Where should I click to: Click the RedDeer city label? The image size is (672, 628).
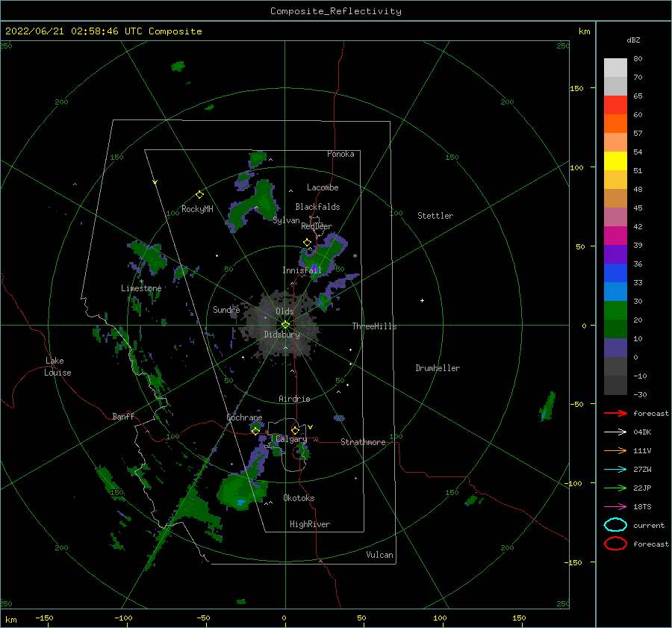[317, 226]
